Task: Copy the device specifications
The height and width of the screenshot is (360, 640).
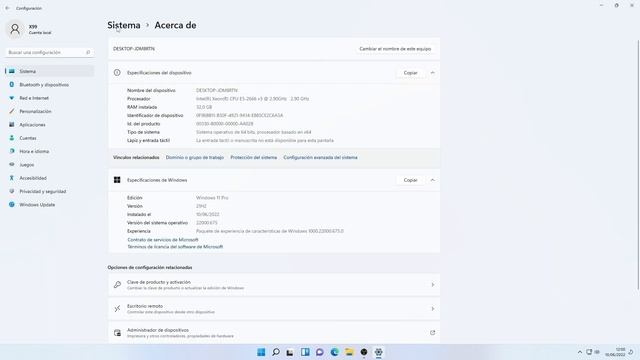Action: click(x=410, y=73)
